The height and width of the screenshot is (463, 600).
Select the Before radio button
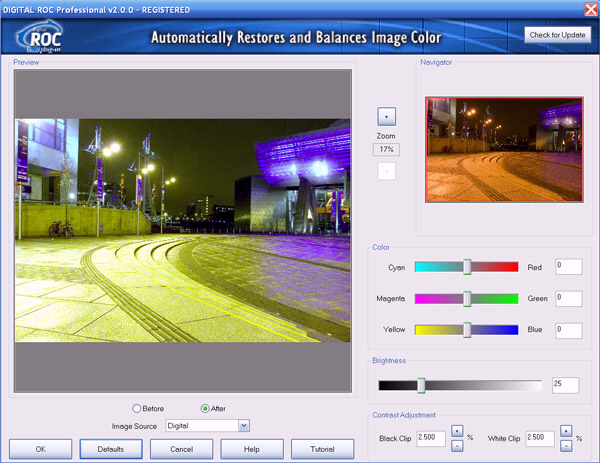137,408
